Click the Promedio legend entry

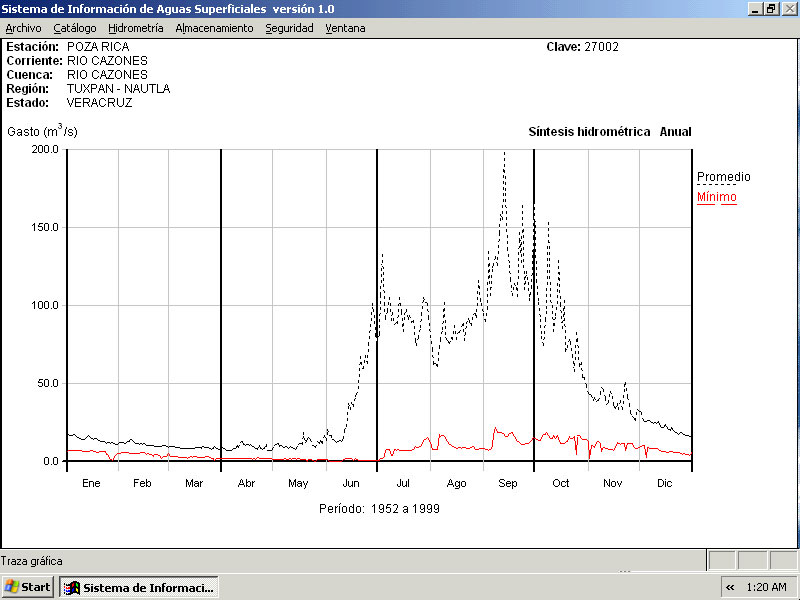pos(723,177)
